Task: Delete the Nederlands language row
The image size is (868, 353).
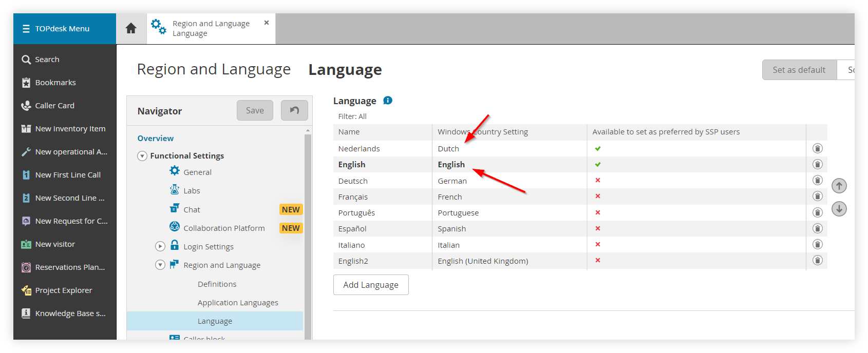Action: [818, 148]
